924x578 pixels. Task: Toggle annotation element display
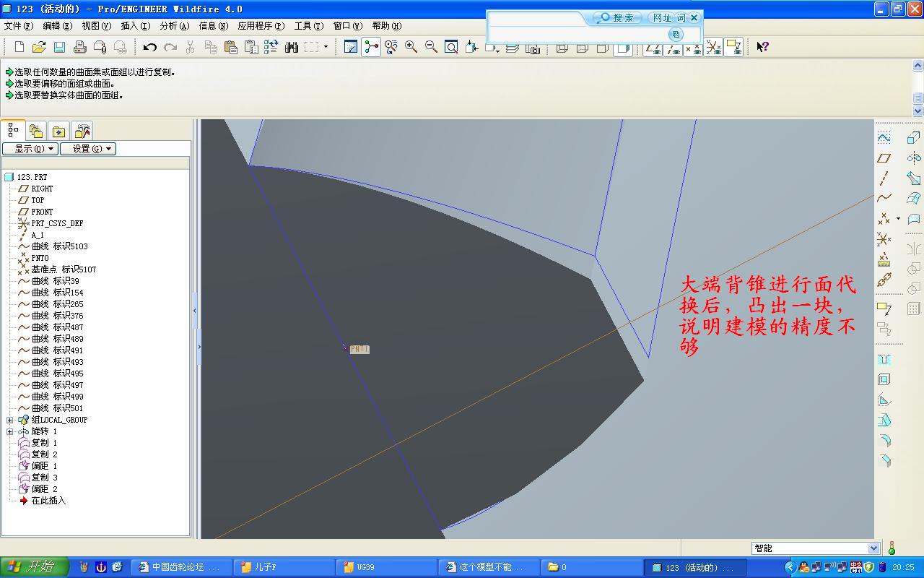[x=733, y=47]
